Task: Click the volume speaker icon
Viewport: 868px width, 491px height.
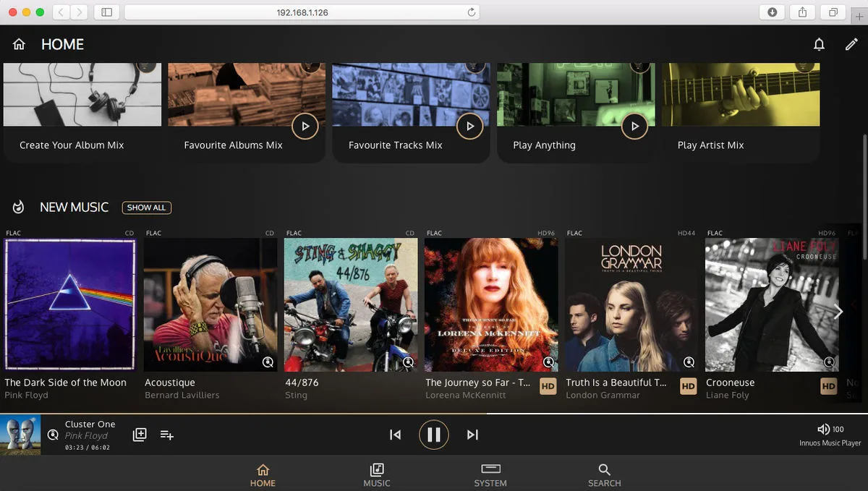Action: [823, 430]
